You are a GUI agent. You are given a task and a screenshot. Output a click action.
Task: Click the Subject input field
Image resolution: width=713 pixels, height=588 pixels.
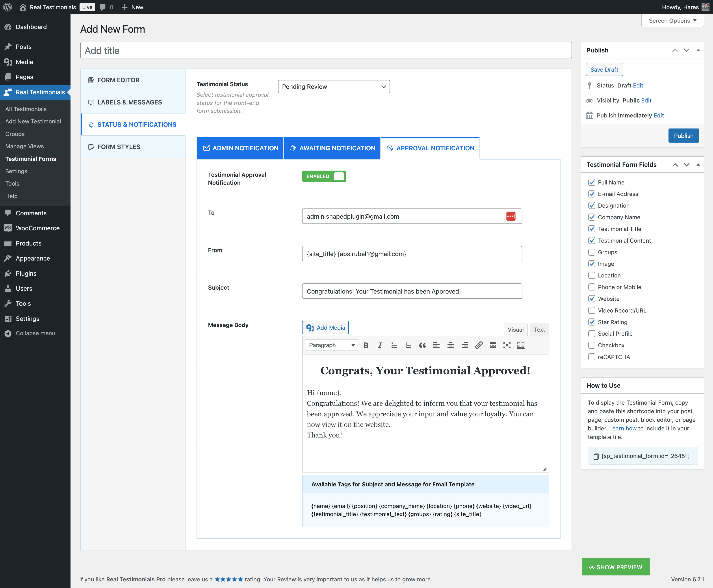point(412,291)
